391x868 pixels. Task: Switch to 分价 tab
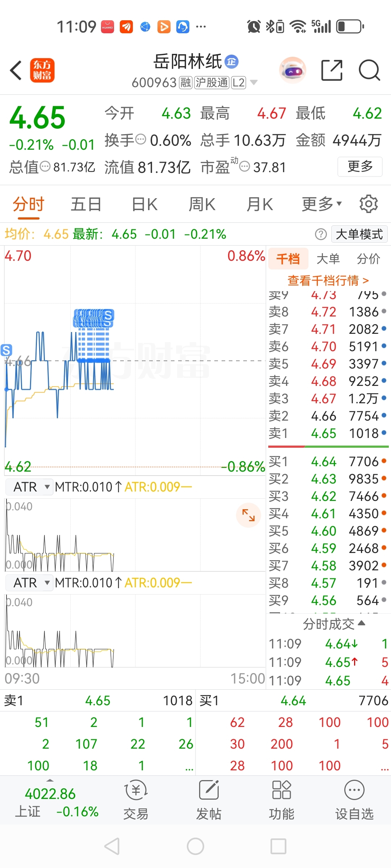[369, 259]
